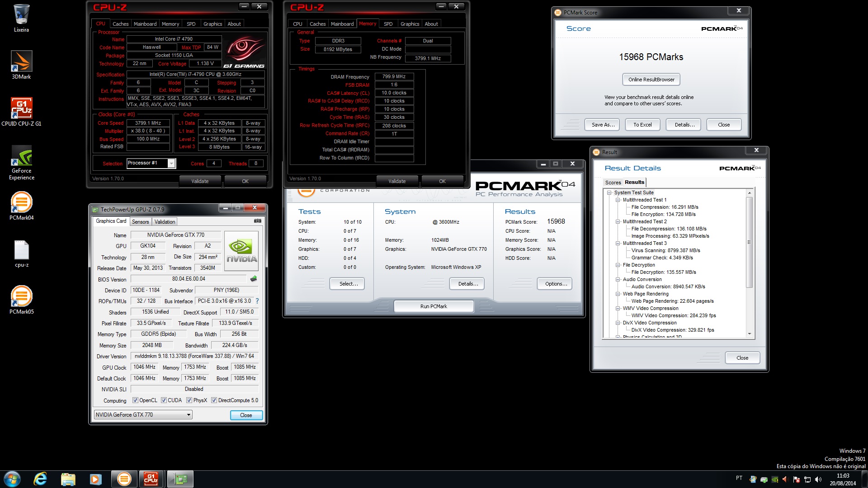Click the NVIDIA tray icon with warning

tap(775, 479)
